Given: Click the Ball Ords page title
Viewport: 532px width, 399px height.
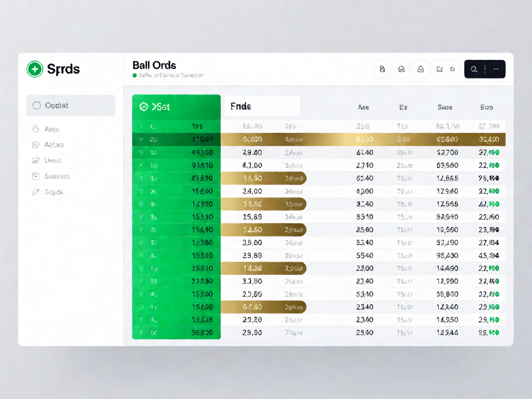Looking at the screenshot, I should coord(154,65).
